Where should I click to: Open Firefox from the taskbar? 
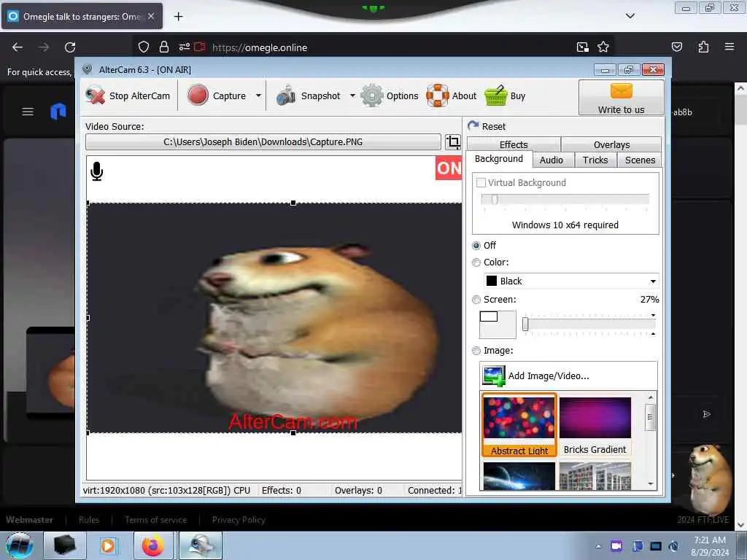(152, 545)
